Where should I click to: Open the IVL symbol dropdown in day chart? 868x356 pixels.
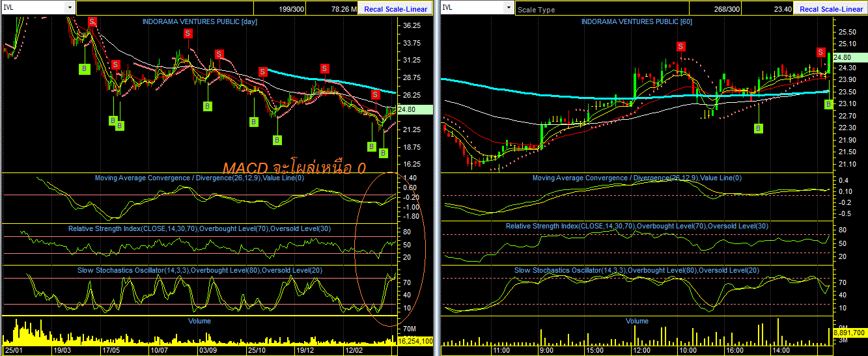pos(70,7)
